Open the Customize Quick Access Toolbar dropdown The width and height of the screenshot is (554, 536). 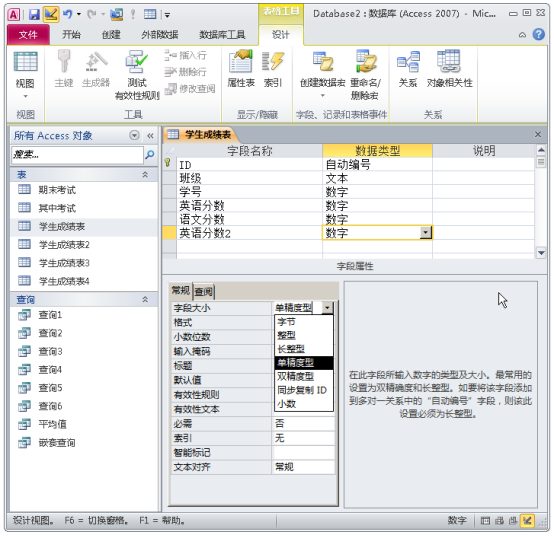pos(167,15)
